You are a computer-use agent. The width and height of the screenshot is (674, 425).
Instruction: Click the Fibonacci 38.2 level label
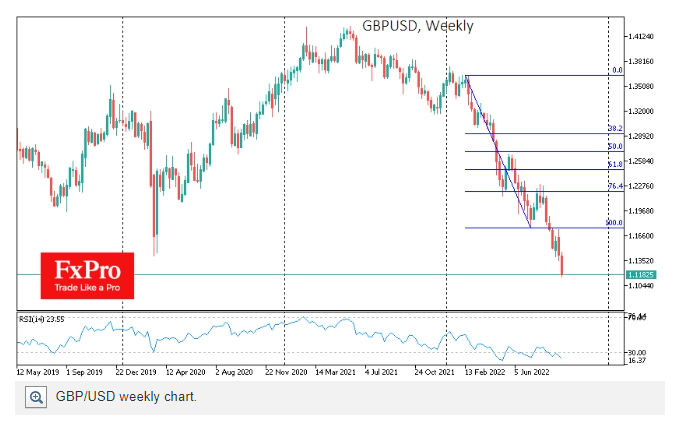tap(616, 128)
